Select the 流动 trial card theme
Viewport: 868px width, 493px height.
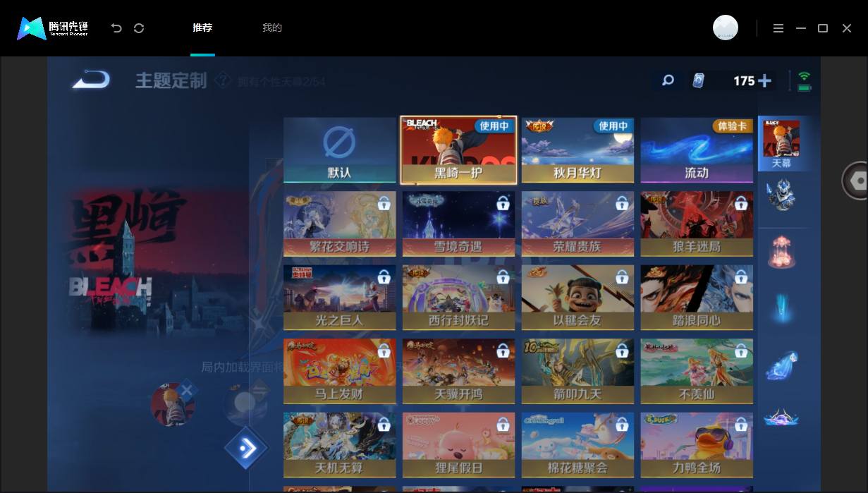(x=697, y=150)
